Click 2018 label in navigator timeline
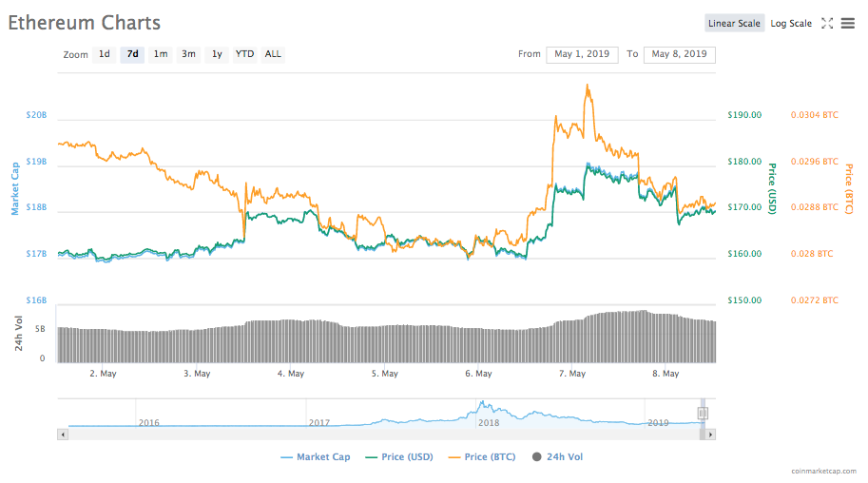This screenshot has width=868, height=483. point(489,422)
